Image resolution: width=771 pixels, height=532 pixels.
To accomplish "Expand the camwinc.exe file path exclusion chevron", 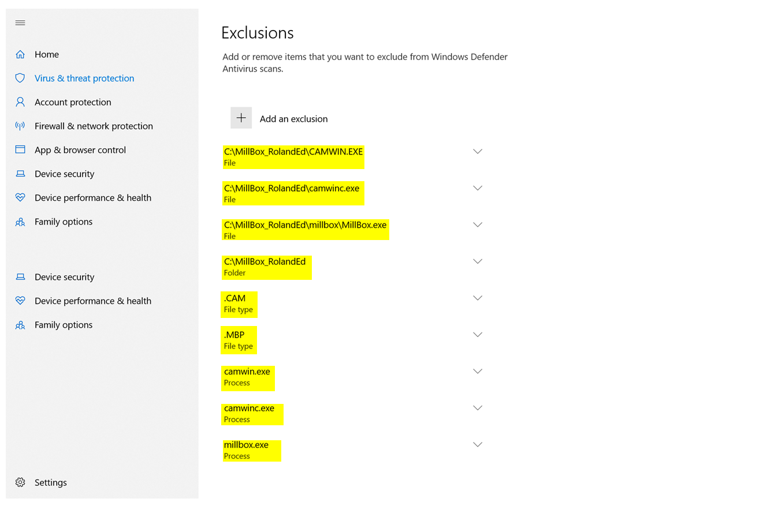I will point(478,188).
